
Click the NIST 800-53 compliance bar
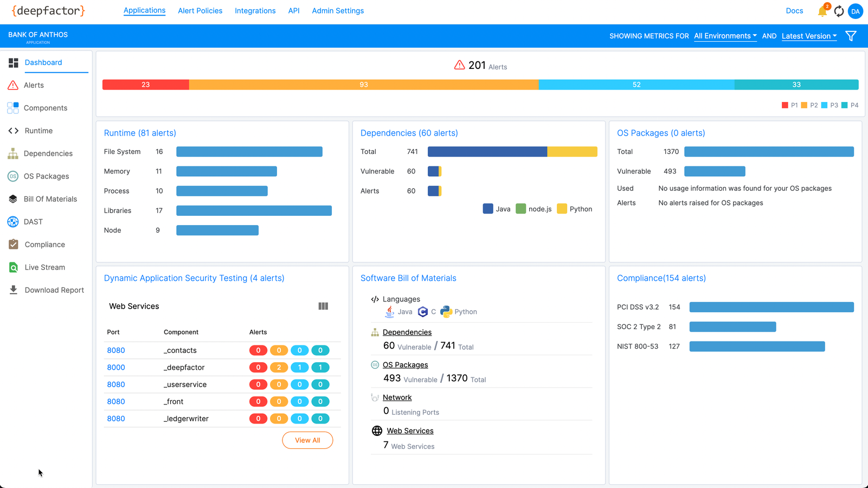[x=757, y=346]
